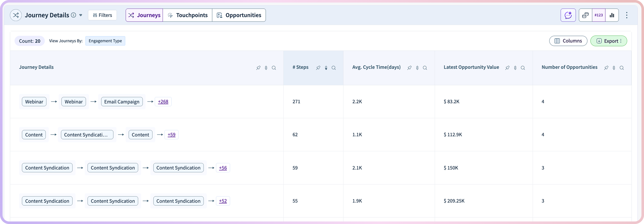Sort by Number of Opportunities
Viewport: 644px width, 224px height.
pyautogui.click(x=614, y=68)
